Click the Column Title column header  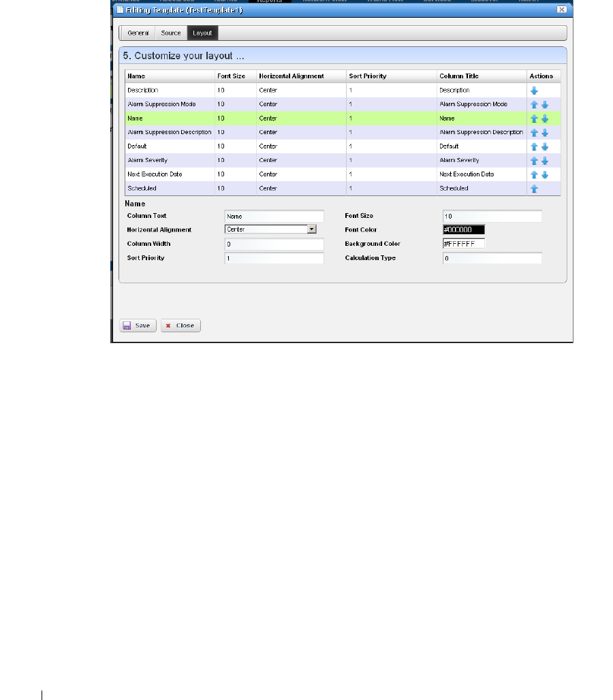(482, 76)
